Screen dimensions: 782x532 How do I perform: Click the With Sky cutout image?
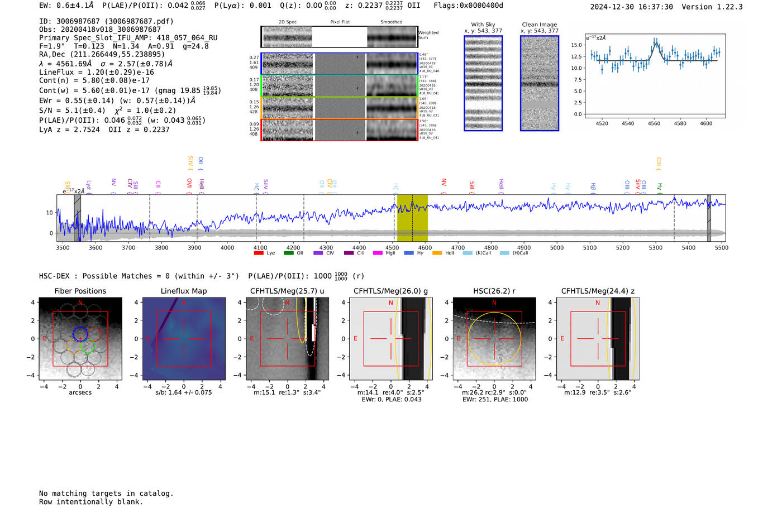tap(483, 83)
